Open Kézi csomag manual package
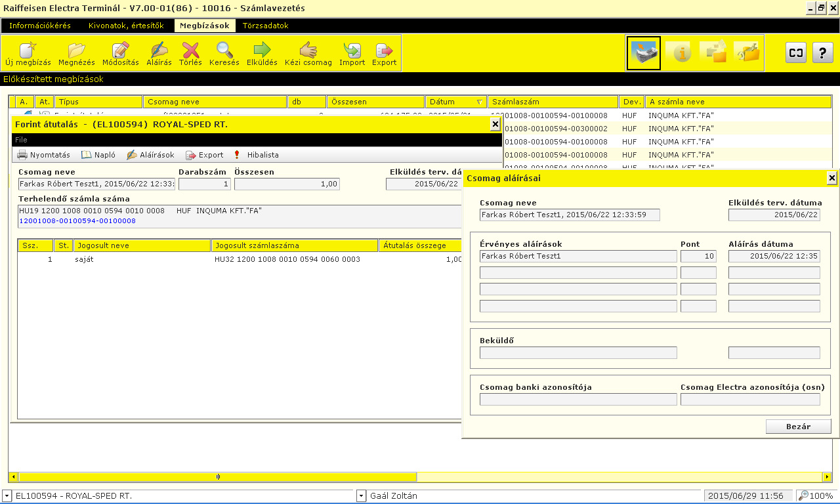Image resolution: width=840 pixels, height=504 pixels. coord(308,54)
